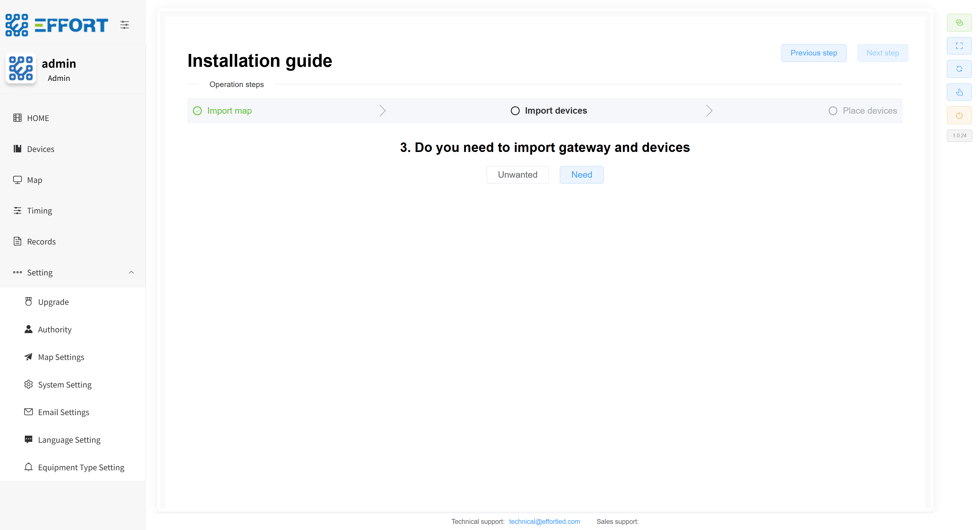Viewport: 980px width, 530px height.
Task: Open the Devices menu item
Action: [x=41, y=149]
